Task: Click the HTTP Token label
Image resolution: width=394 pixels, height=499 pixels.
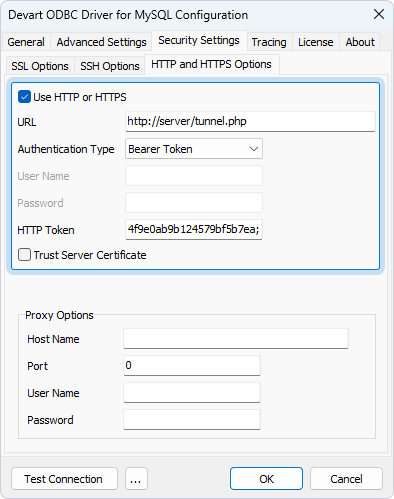Action: click(46, 230)
